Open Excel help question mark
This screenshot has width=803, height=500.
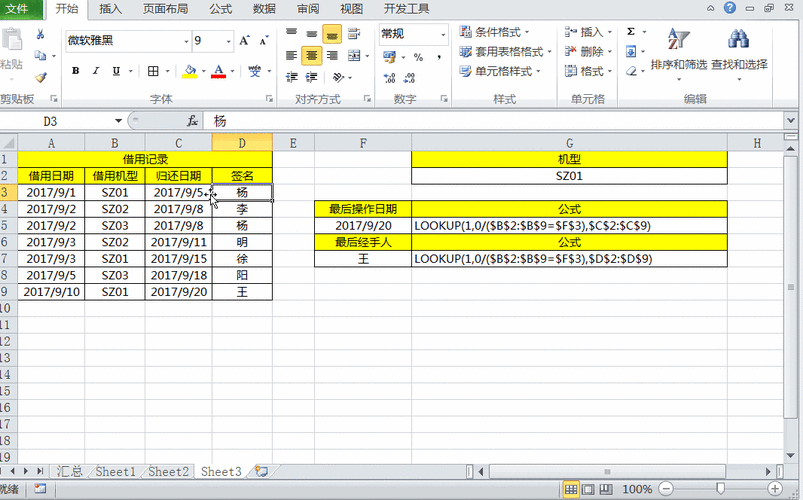[x=730, y=8]
